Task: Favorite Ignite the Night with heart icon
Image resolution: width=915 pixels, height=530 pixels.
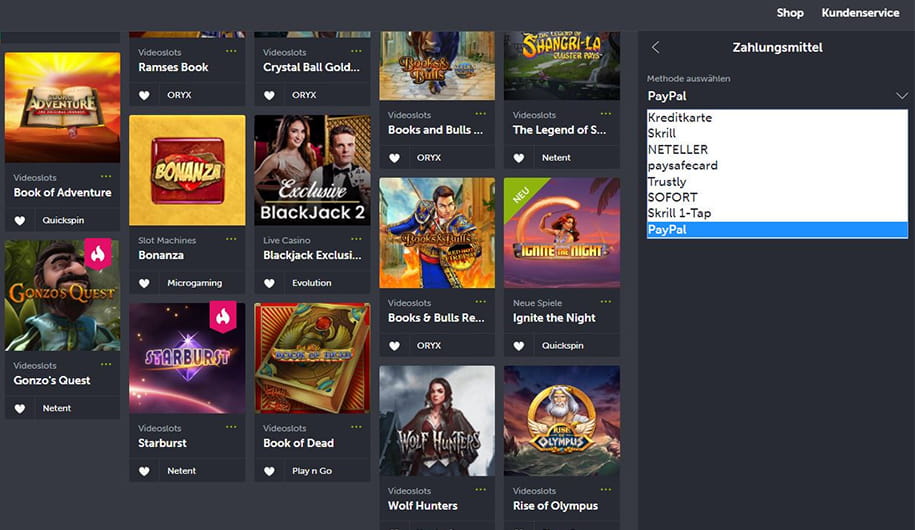Action: pyautogui.click(x=519, y=346)
